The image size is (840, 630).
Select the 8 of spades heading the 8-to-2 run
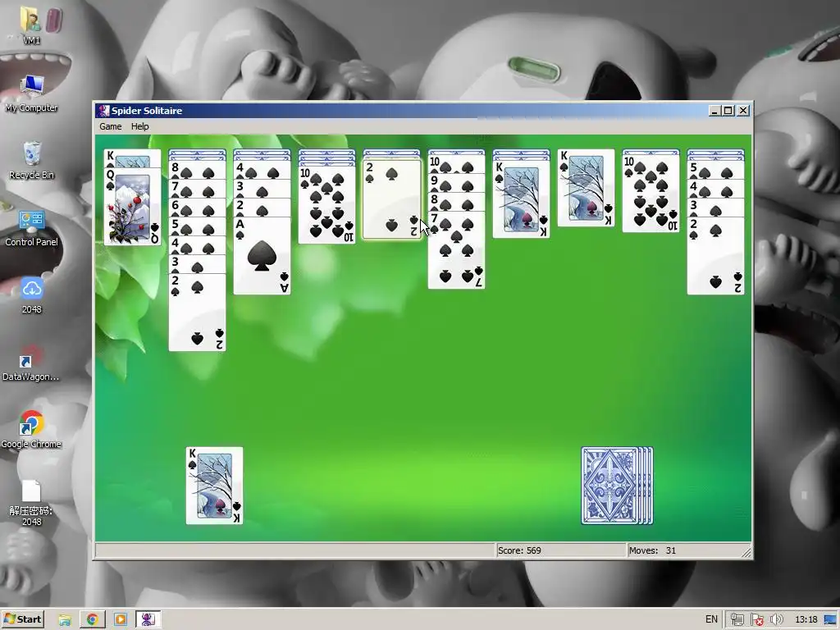pos(197,170)
